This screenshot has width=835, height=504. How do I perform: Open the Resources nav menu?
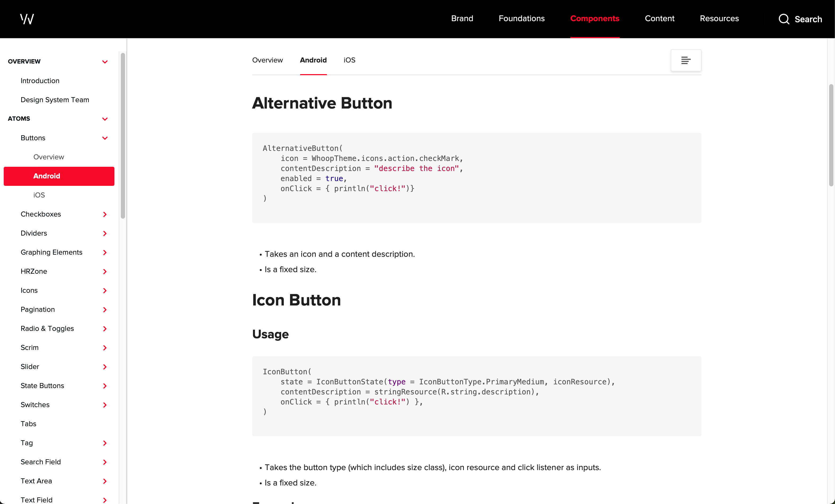pyautogui.click(x=719, y=19)
